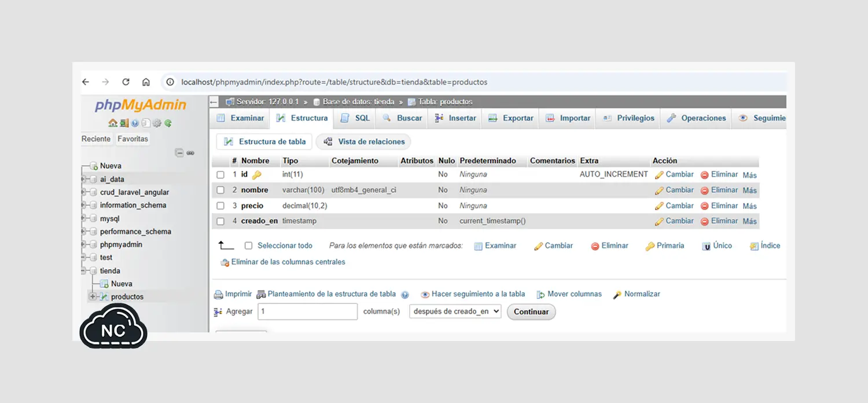The image size is (868, 403).
Task: Click the eye icon for Hacer seguimiento
Action: pyautogui.click(x=425, y=295)
